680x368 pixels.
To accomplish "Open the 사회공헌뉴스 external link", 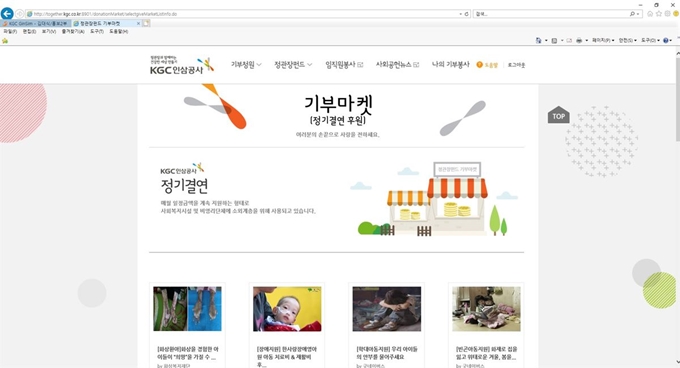I will [397, 65].
